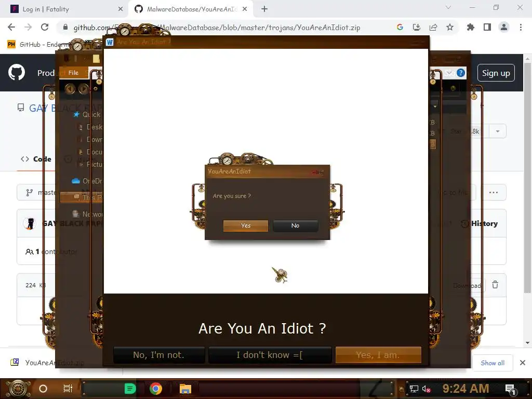The height and width of the screenshot is (399, 532).
Task: Open the PH bookmark in bookmarks bar
Action: click(11, 45)
